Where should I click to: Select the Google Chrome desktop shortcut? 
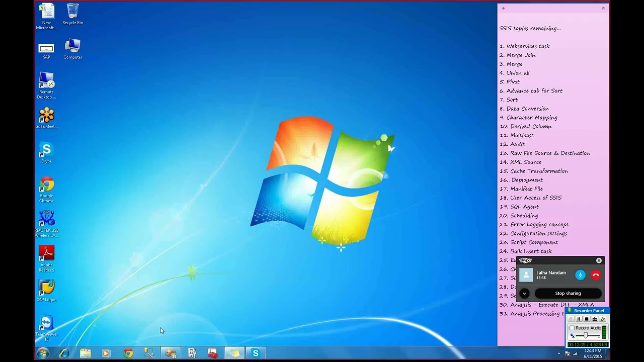46,190
